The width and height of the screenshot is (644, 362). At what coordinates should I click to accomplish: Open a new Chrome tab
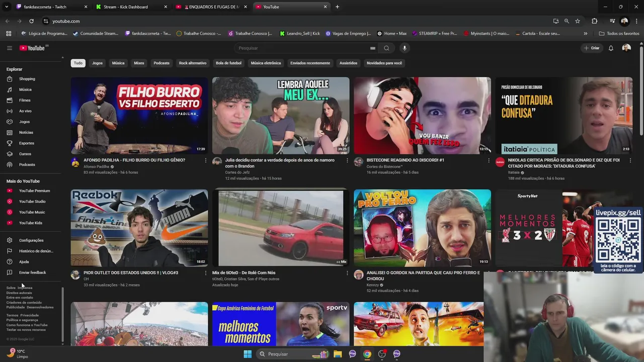[x=337, y=7]
